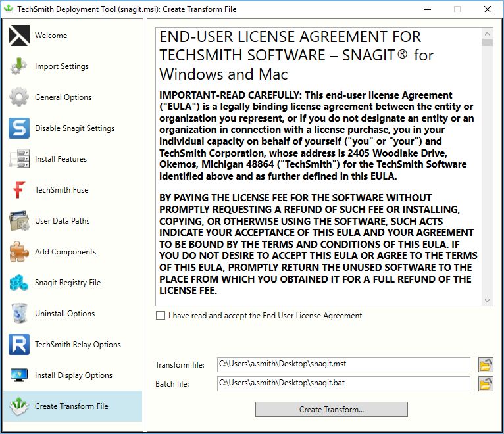This screenshot has height=434, width=504.
Task: Click the General Options gear icon
Action: [19, 97]
